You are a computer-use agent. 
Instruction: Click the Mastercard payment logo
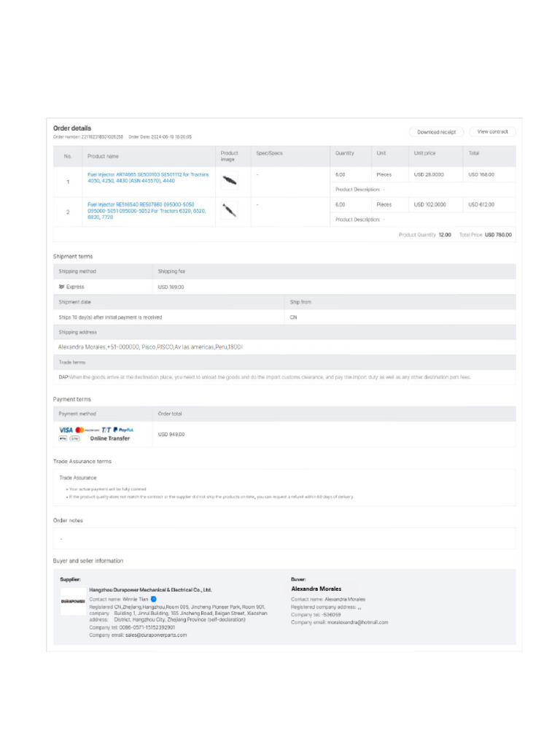[80, 430]
